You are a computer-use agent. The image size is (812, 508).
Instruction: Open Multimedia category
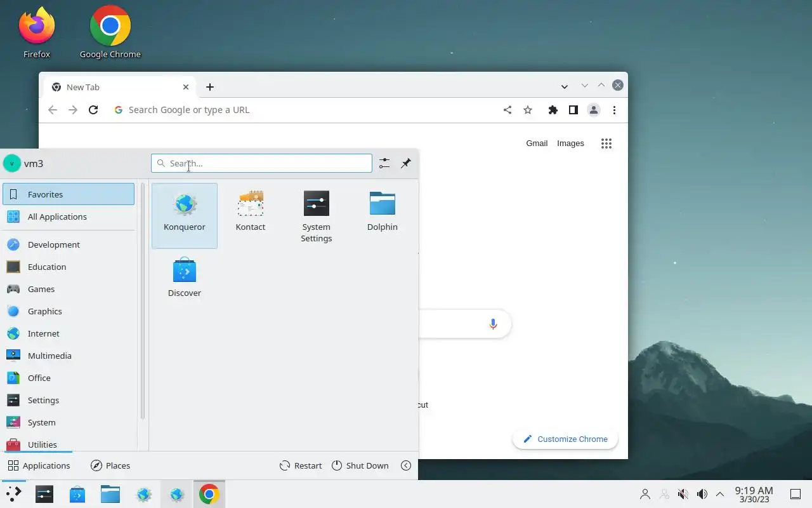pyautogui.click(x=69, y=356)
